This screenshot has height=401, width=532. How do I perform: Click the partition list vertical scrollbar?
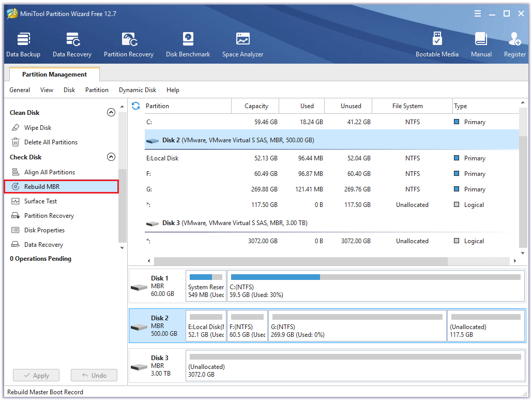(523, 192)
